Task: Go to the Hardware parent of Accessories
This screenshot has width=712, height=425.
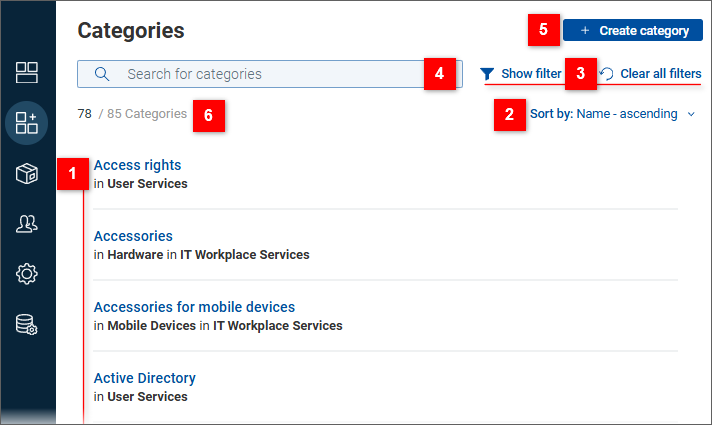Action: tap(135, 255)
